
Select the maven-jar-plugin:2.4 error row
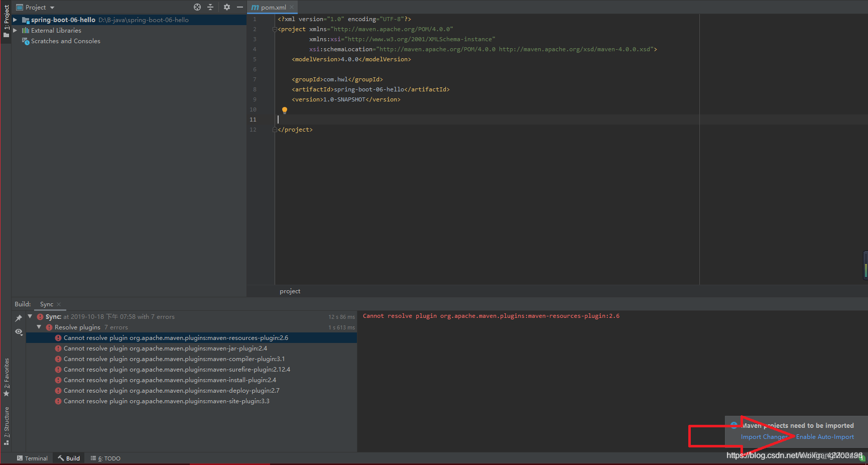coord(191,348)
